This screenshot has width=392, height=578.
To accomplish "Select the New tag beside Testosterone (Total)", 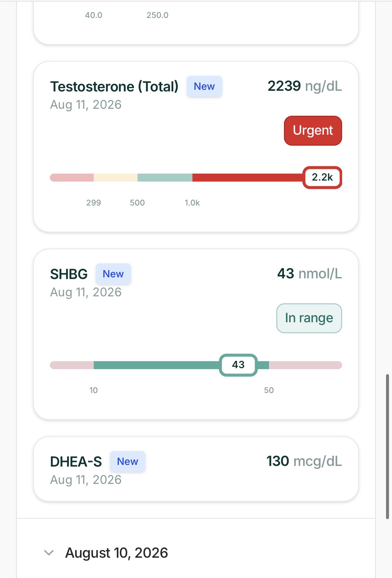I will (204, 86).
